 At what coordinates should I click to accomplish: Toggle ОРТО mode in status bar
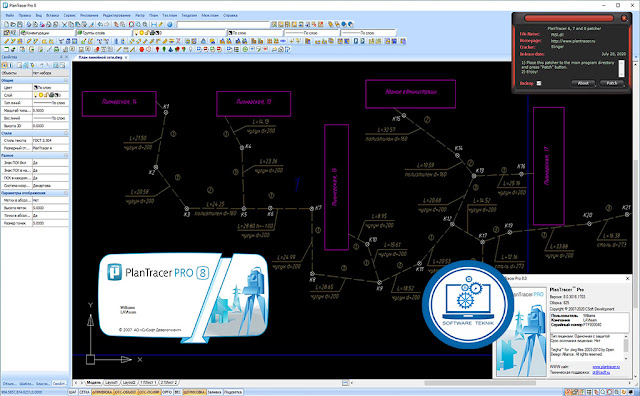[x=167, y=392]
